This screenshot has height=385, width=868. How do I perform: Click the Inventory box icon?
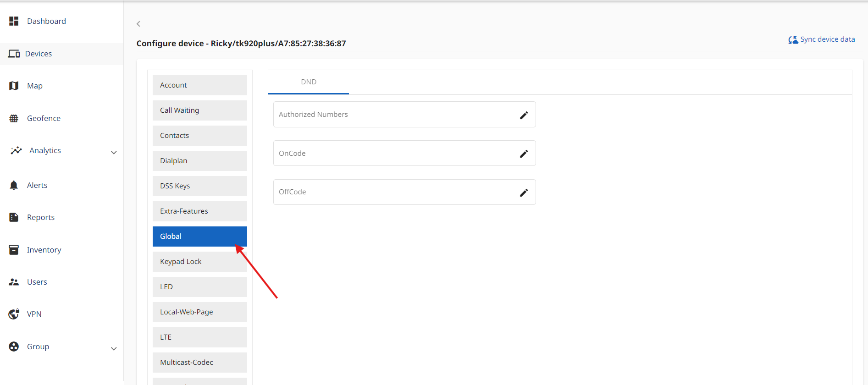14,250
